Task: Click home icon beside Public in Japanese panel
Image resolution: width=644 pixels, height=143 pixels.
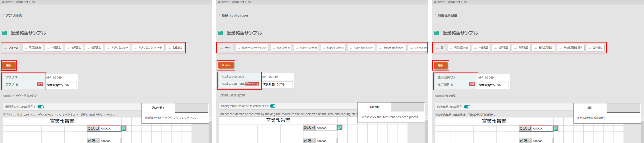Action: coord(3,2)
